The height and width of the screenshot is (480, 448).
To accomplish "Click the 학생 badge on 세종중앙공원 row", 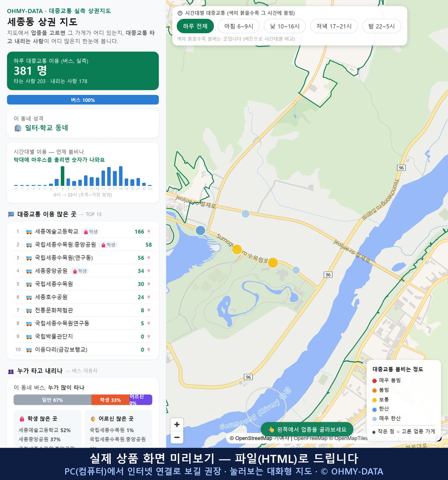I will coord(80,271).
